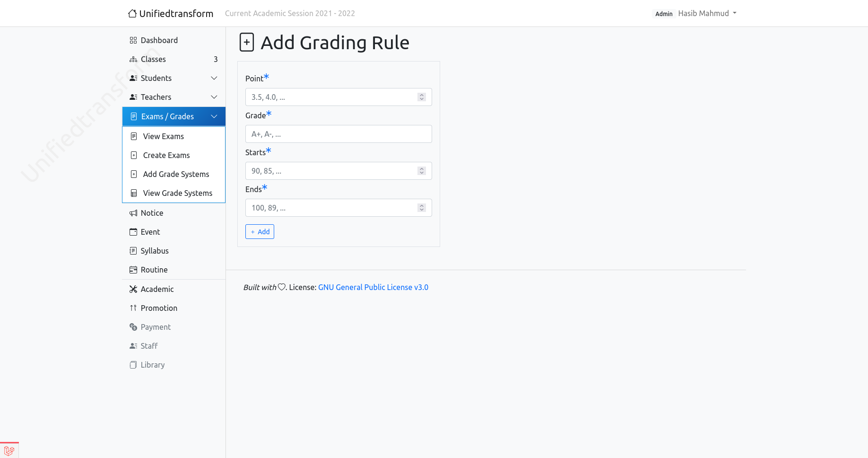Click the heart icon in footer
This screenshot has width=868, height=458.
pos(282,287)
